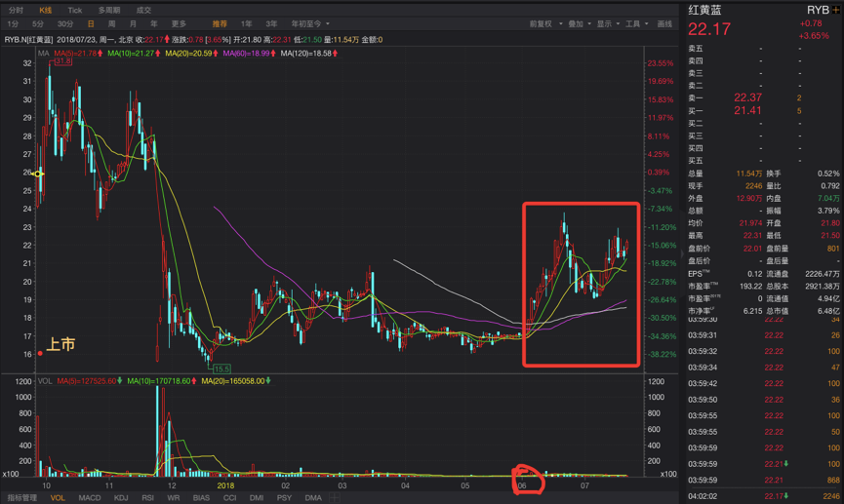Image resolution: width=844 pixels, height=504 pixels.
Task: Click the plus icon after DMA indicator
Action: pos(334,497)
